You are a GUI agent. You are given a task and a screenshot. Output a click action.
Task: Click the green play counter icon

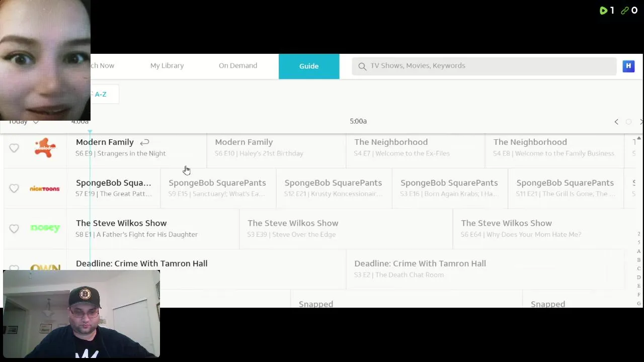pyautogui.click(x=603, y=11)
